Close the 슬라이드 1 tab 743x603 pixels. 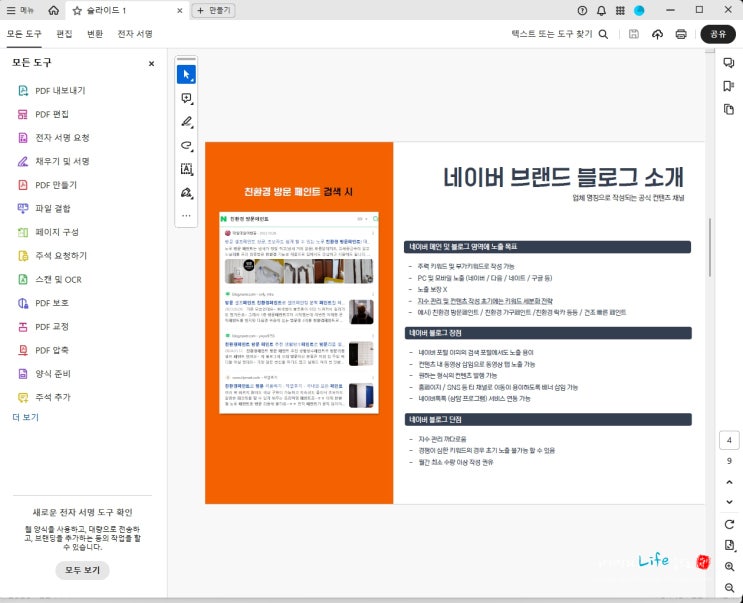coord(180,10)
